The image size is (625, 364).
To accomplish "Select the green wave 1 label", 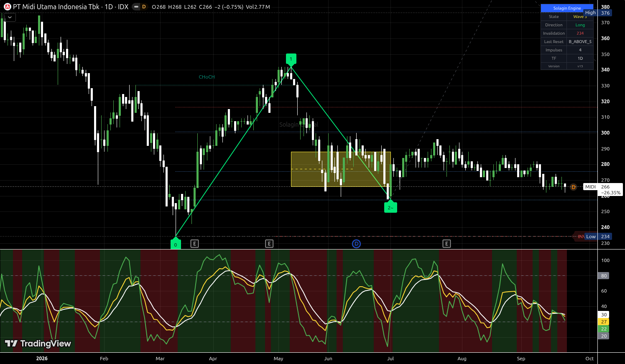I will 291,60.
